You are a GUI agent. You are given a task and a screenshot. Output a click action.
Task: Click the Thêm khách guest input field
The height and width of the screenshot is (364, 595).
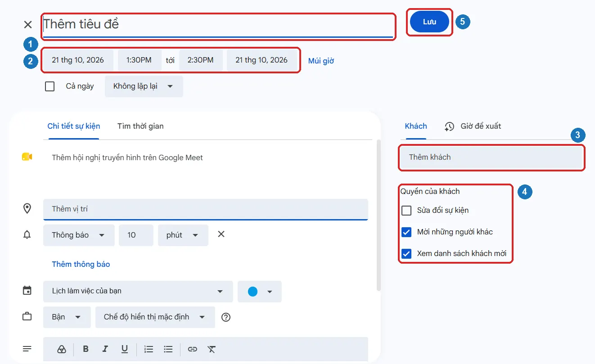point(491,157)
